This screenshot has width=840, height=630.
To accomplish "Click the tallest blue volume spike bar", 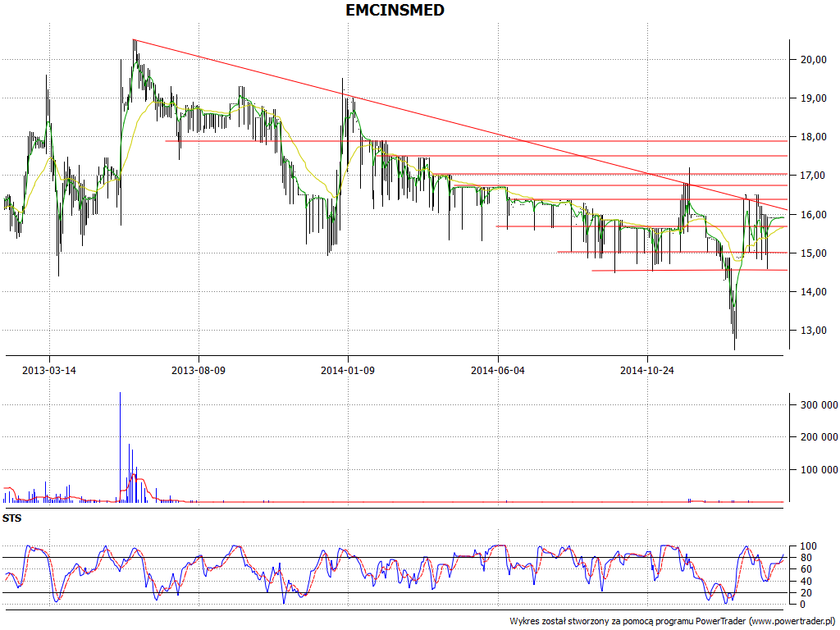I will (x=120, y=447).
